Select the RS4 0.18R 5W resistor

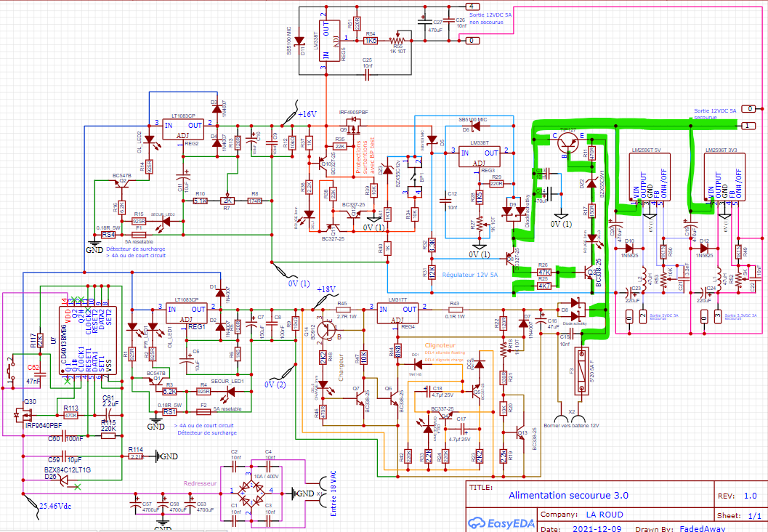108,235
